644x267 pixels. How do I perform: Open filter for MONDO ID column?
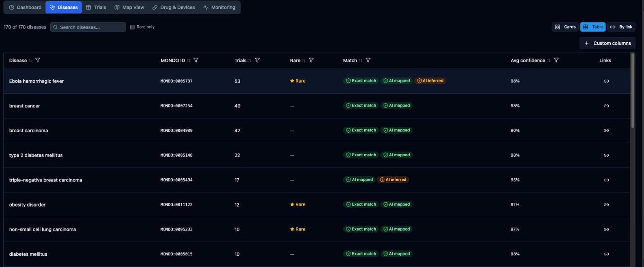(x=196, y=60)
